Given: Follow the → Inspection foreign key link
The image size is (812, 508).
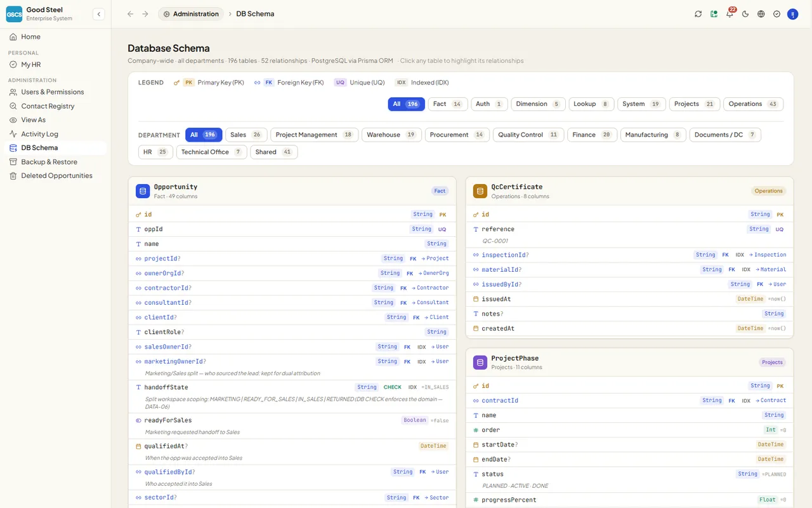Looking at the screenshot, I should [768, 255].
